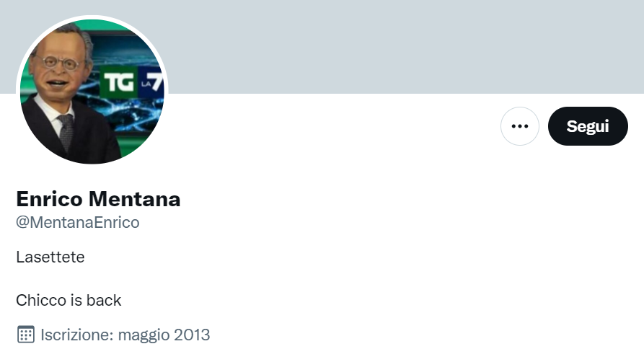The image size is (644, 349).
Task: Click the @MentanaEnrico handle text
Action: click(78, 223)
